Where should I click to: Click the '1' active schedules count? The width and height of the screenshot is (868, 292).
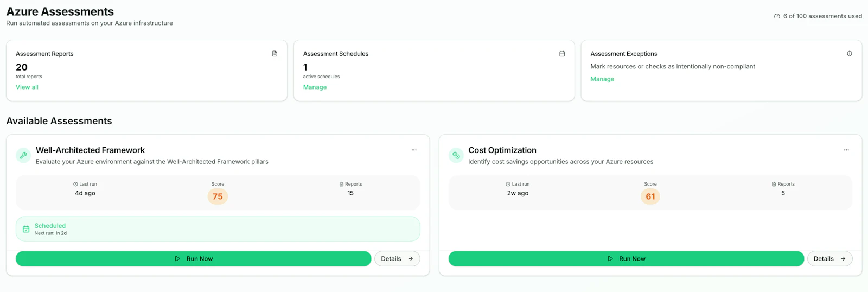tap(305, 67)
